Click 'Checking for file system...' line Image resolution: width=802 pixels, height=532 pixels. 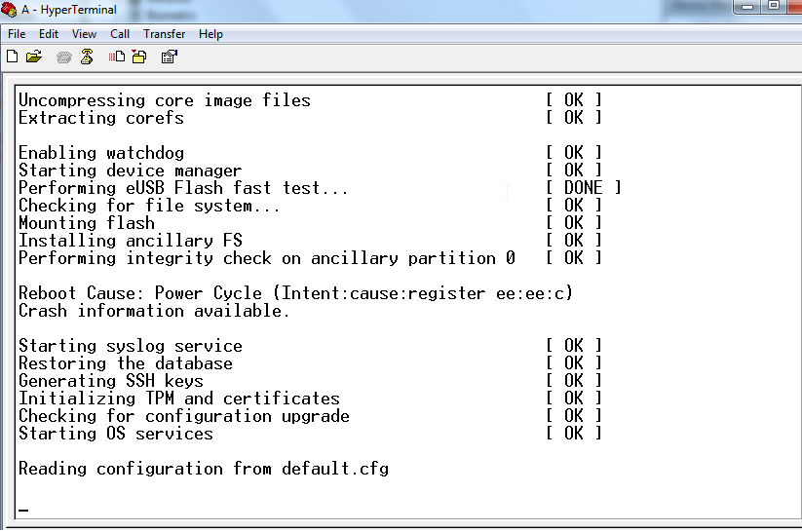pos(149,206)
